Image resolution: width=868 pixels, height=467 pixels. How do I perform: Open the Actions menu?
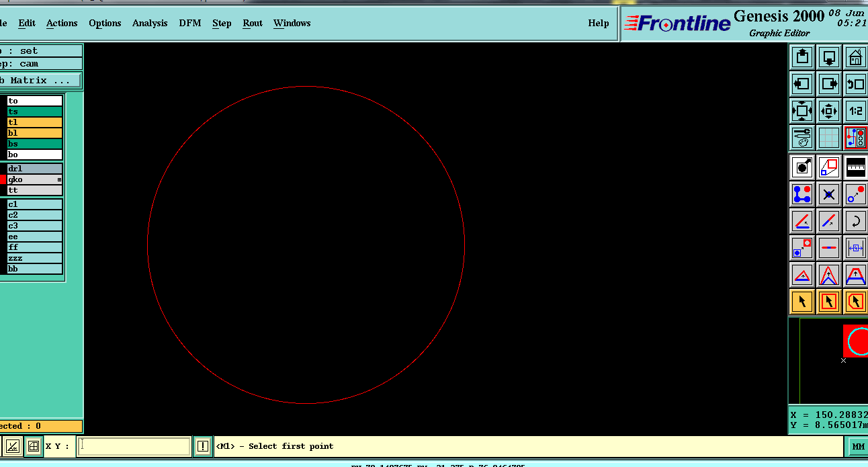click(x=62, y=23)
